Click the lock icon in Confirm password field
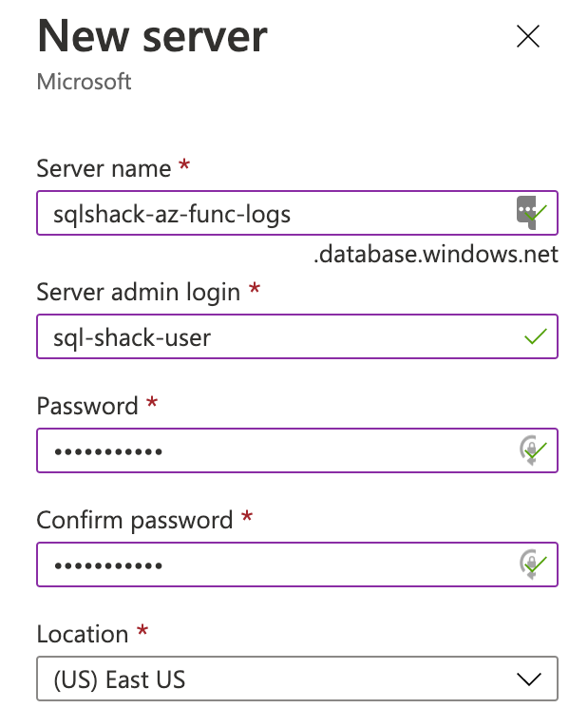 point(531,564)
